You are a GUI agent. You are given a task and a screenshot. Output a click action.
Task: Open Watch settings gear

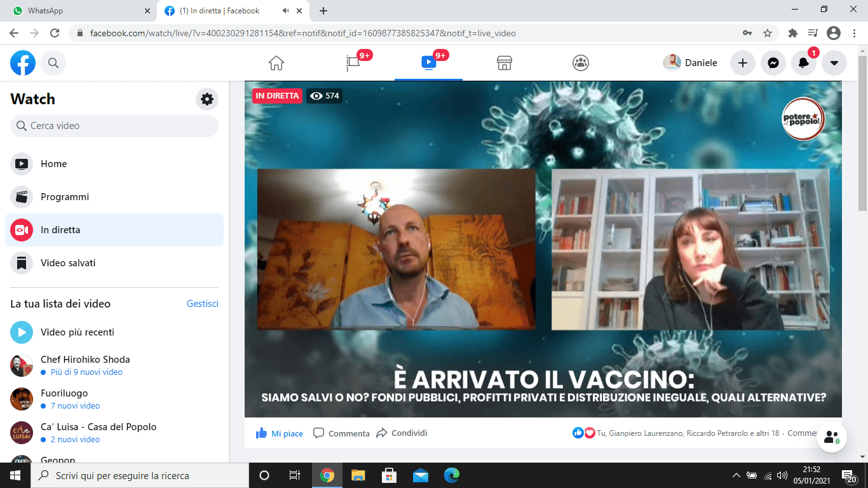click(207, 99)
